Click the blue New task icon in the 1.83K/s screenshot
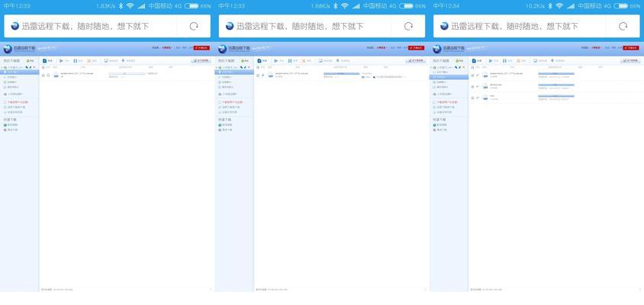This screenshot has height=305, width=644. [44, 61]
